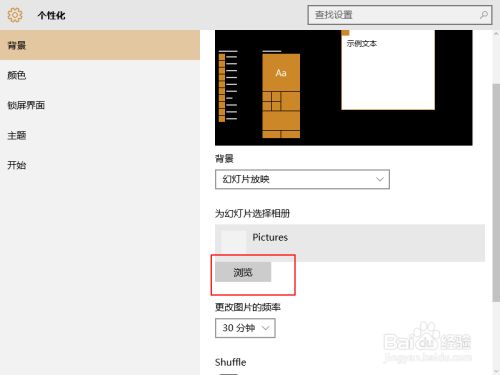The image size is (500, 375).
Task: Click the search magnifier icon
Action: 484,15
